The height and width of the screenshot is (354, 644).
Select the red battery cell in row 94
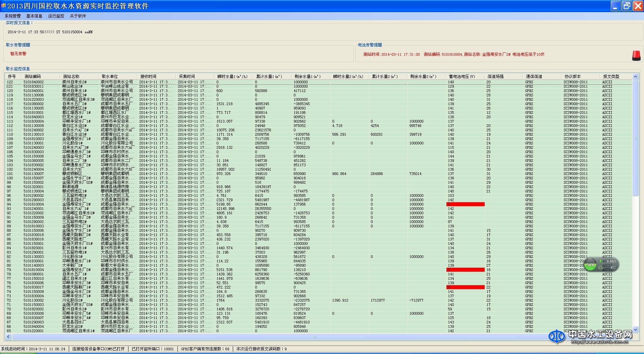(x=465, y=204)
